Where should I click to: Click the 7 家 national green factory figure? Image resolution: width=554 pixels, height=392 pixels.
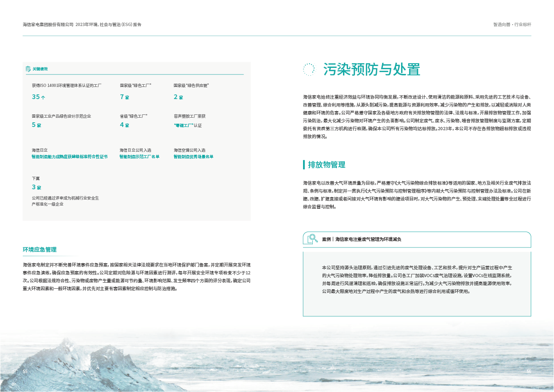(124, 97)
